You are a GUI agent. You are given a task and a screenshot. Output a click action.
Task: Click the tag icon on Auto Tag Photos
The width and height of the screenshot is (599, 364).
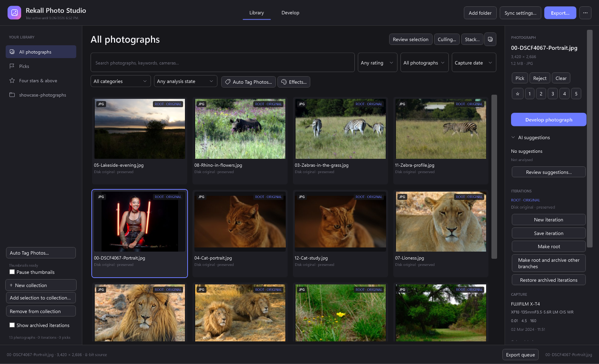228,82
